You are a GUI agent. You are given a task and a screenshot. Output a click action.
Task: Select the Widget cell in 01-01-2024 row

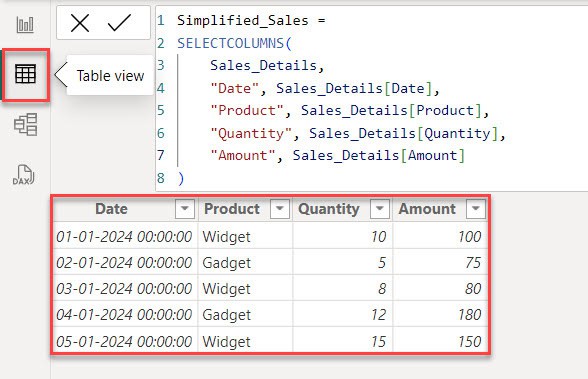(245, 237)
